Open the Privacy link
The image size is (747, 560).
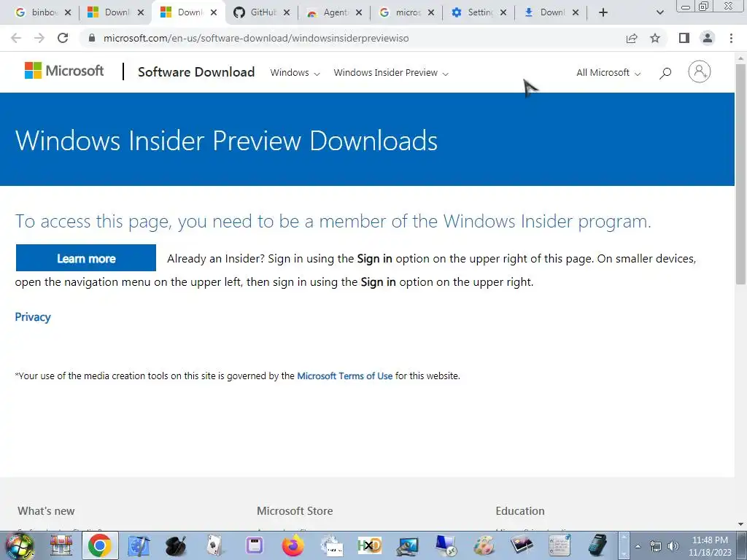tap(32, 317)
